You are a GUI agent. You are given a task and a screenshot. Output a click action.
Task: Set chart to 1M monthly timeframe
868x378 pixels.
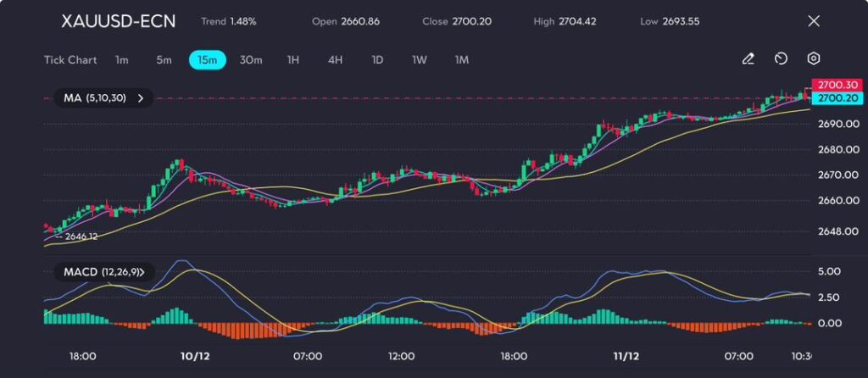(461, 60)
